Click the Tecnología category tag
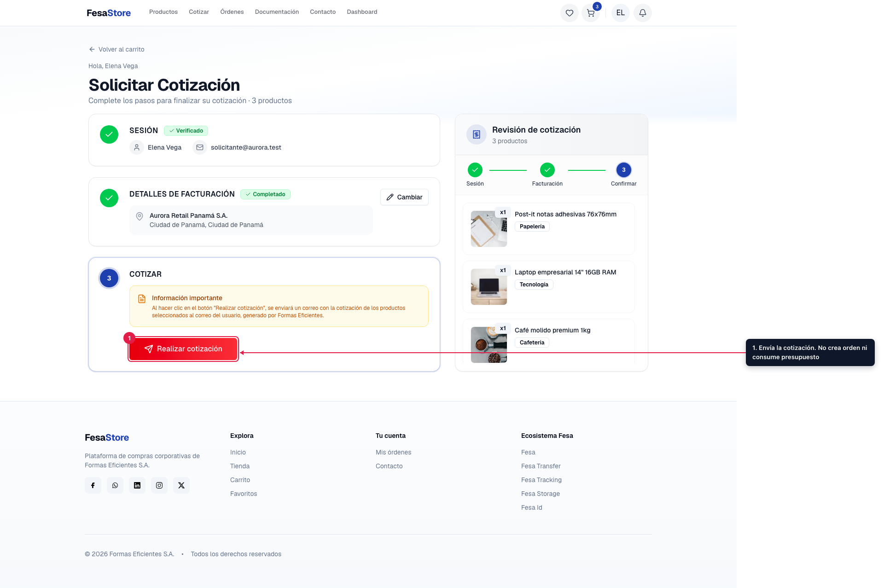The width and height of the screenshot is (884, 588). [534, 285]
